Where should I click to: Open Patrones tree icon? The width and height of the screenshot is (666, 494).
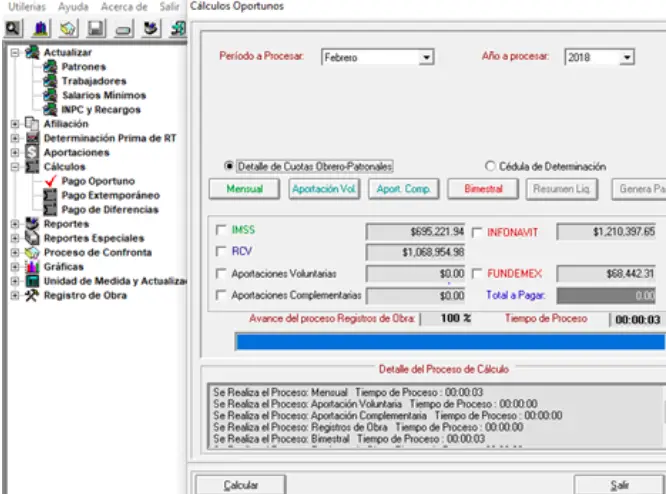pos(50,67)
